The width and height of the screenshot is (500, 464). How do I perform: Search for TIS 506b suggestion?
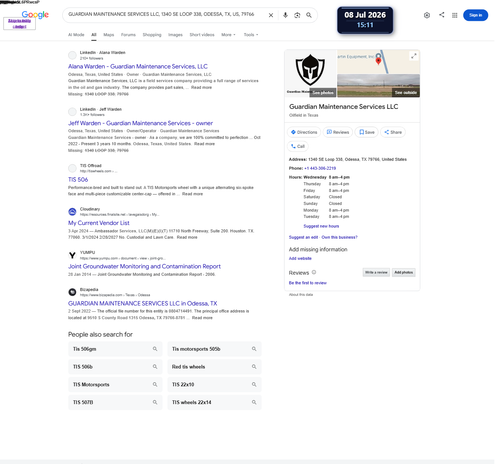115,367
